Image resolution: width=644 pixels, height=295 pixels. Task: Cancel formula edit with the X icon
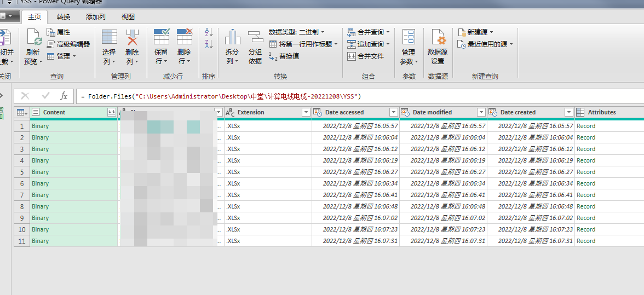click(25, 96)
